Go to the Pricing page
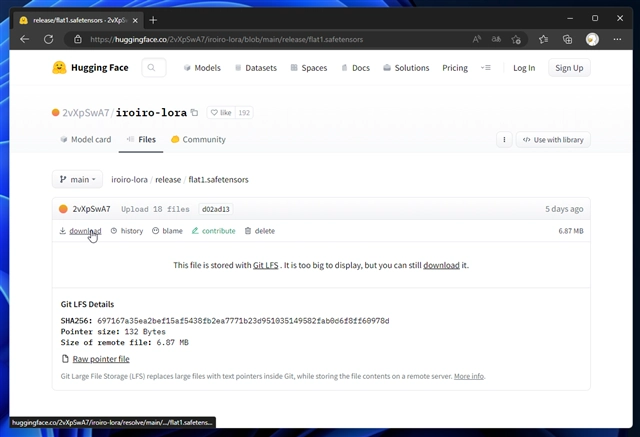Viewport: 640px width, 437px height. (x=455, y=68)
